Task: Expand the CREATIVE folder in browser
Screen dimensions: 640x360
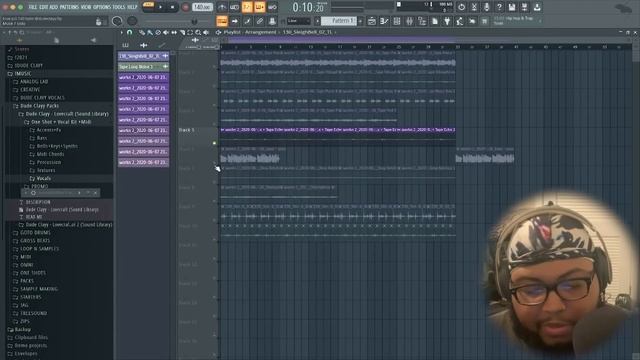Action: pyautogui.click(x=30, y=90)
